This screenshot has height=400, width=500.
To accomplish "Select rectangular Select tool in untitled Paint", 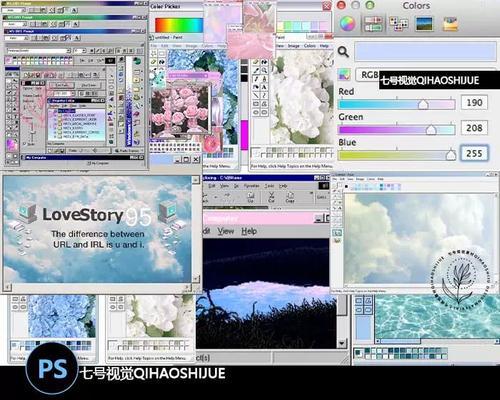I will pos(162,53).
